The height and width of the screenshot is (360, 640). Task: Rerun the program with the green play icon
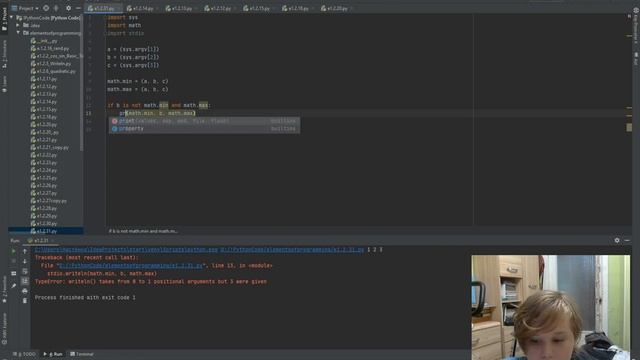[13, 251]
